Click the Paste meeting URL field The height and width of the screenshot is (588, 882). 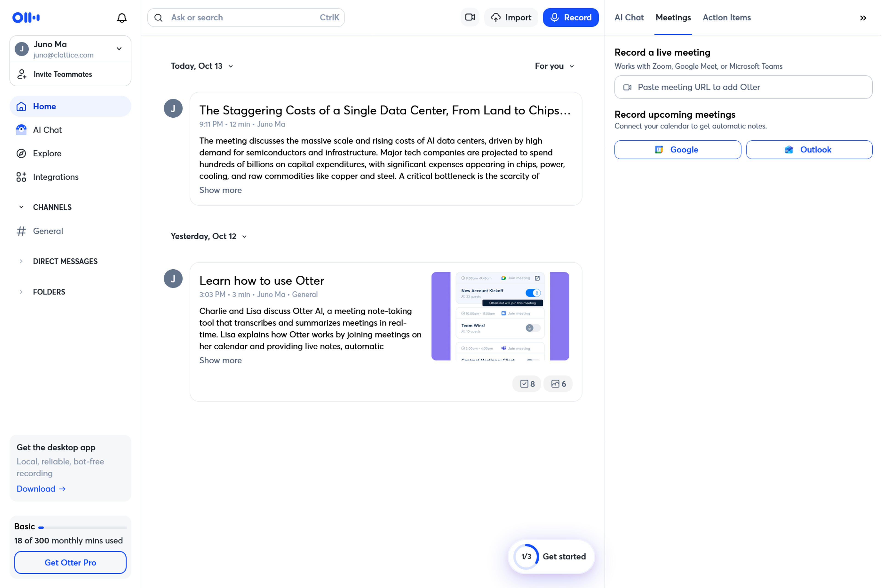tap(743, 87)
